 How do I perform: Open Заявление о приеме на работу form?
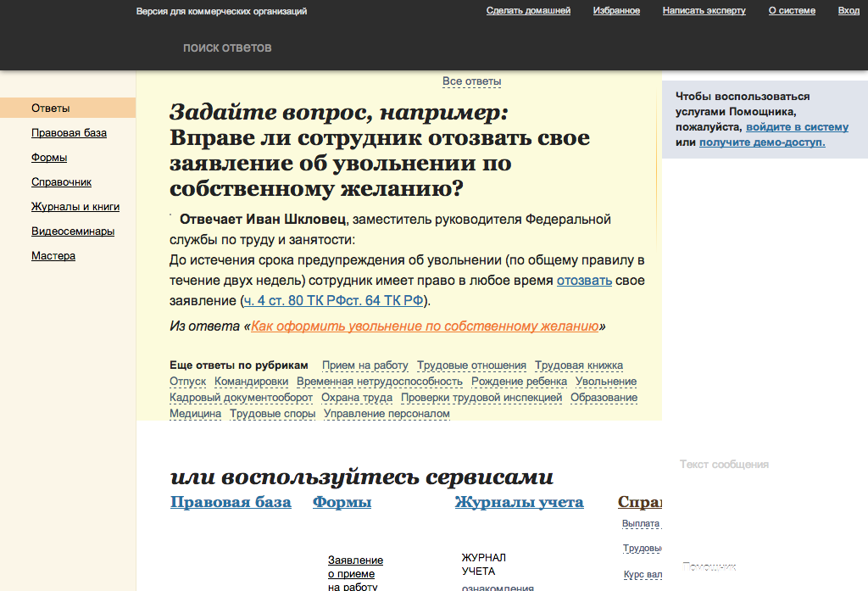[355, 573]
